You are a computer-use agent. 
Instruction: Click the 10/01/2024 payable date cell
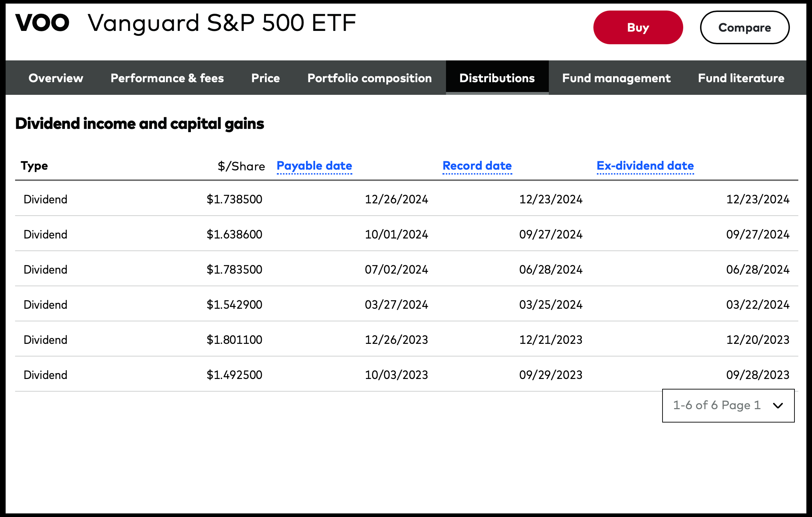396,234
